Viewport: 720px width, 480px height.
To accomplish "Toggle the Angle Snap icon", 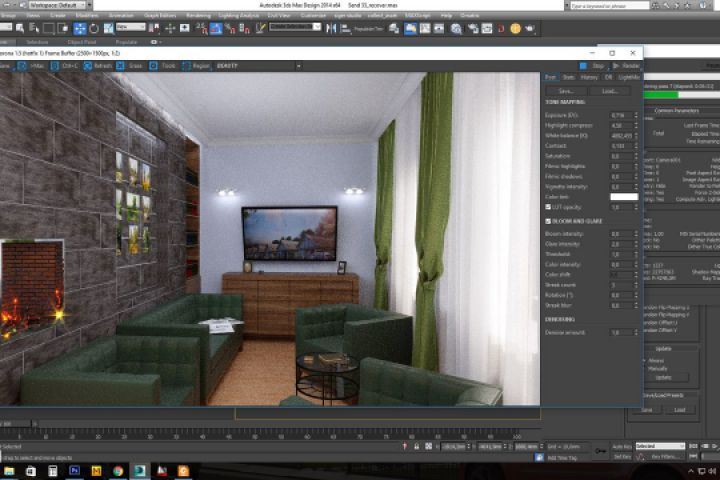I will (x=216, y=28).
